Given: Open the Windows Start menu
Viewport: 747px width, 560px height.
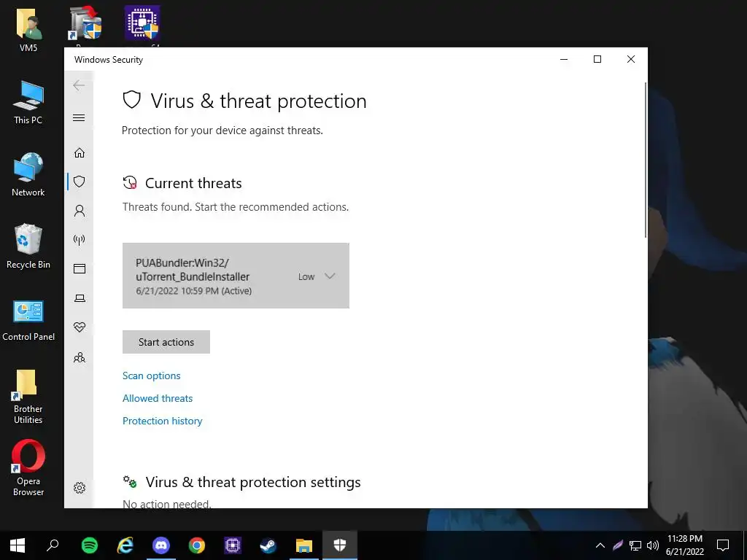Looking at the screenshot, I should tap(18, 545).
